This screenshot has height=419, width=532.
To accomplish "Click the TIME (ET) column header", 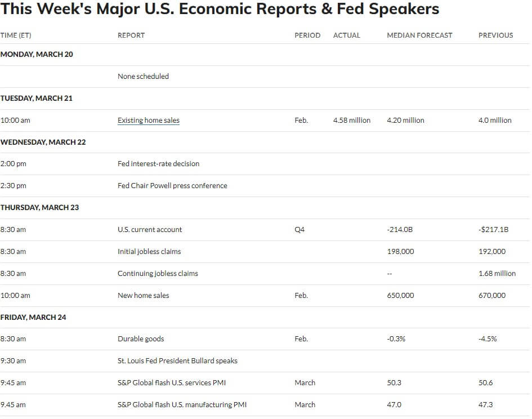I will pos(16,35).
